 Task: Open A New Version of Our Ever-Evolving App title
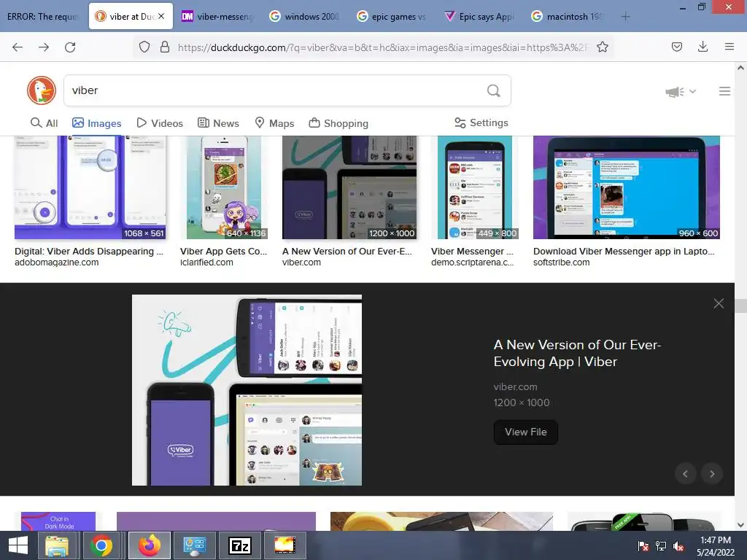(x=578, y=353)
